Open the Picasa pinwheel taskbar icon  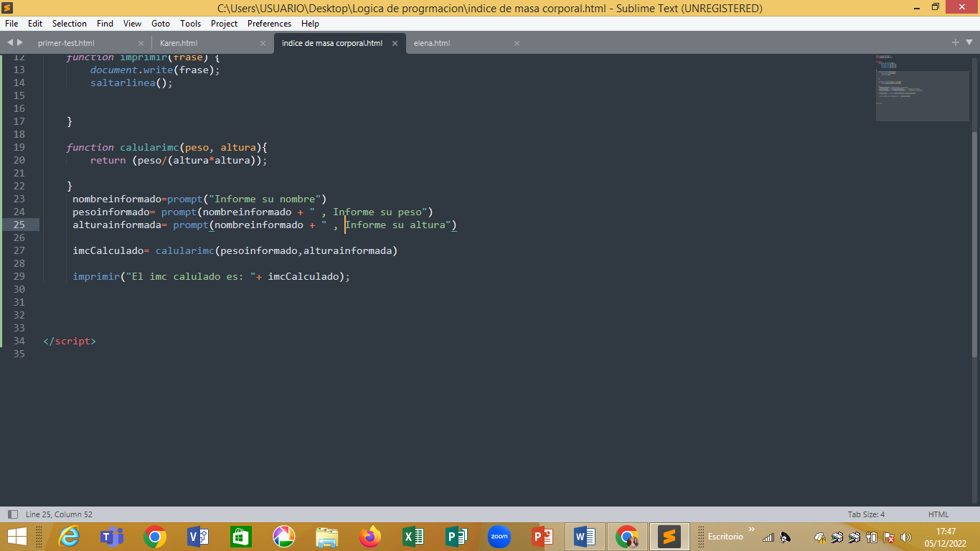tap(284, 537)
